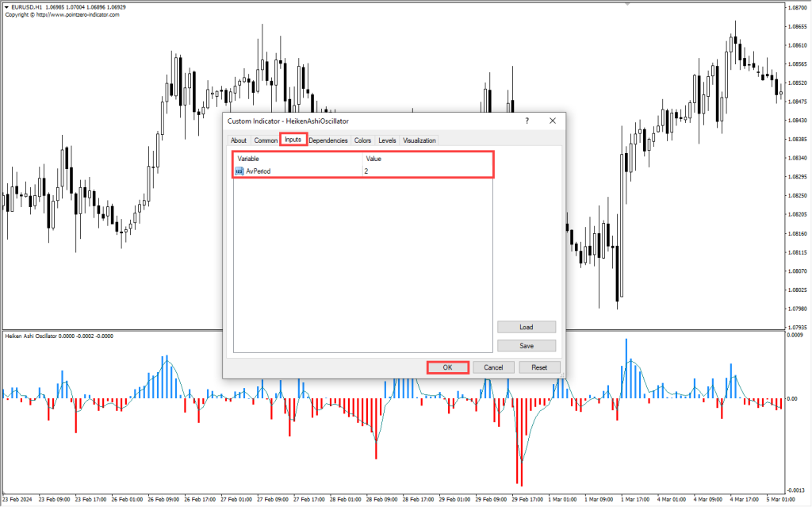Click the Heiken Ashi Oscillator label
Viewport: 812px width, 507px height.
(x=31, y=336)
